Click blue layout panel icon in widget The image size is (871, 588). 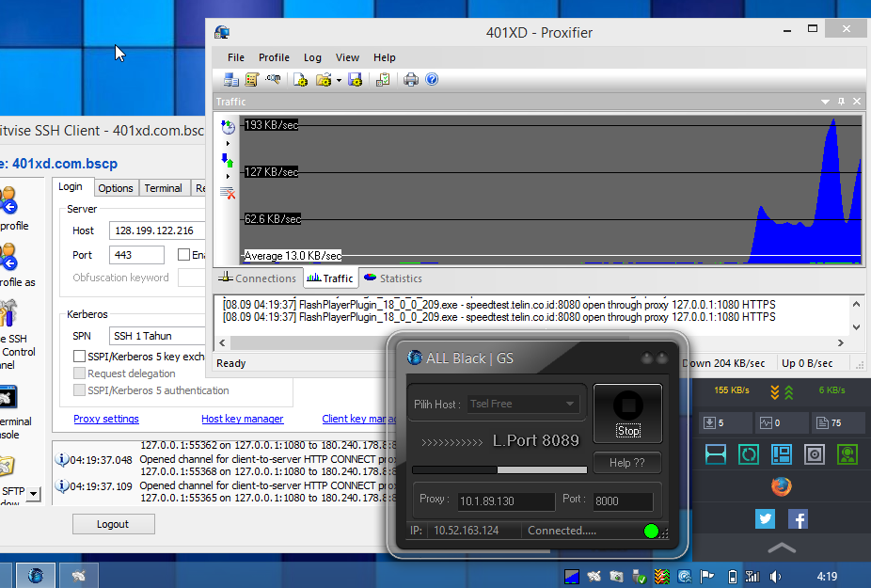(782, 454)
